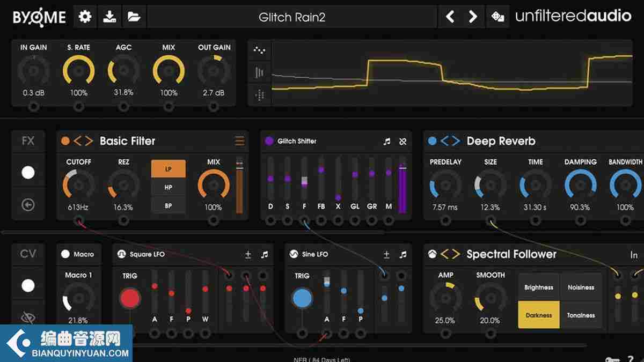Screen dimensions: 644x362
Task: Click the AGC knob
Action: pos(124,71)
